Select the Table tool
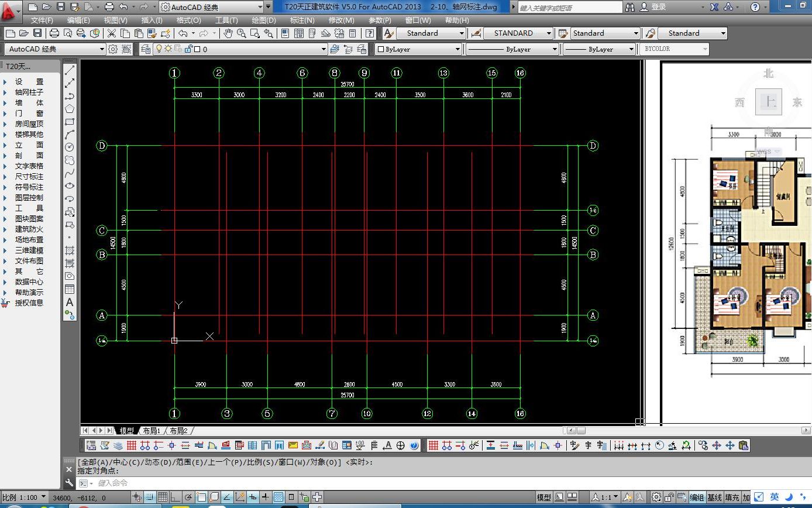 (70, 289)
